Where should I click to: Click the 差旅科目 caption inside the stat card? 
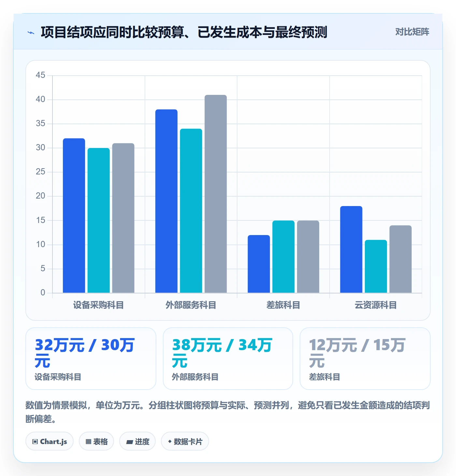point(324,377)
